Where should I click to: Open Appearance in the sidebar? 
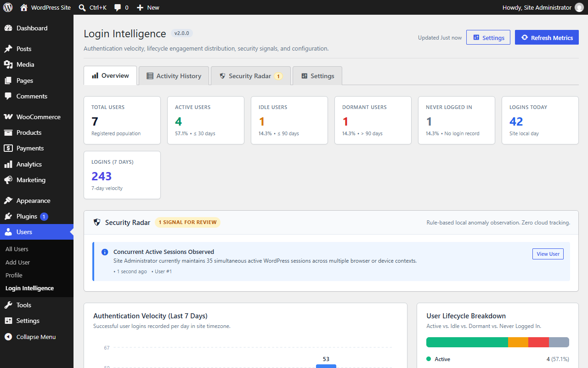point(37,201)
